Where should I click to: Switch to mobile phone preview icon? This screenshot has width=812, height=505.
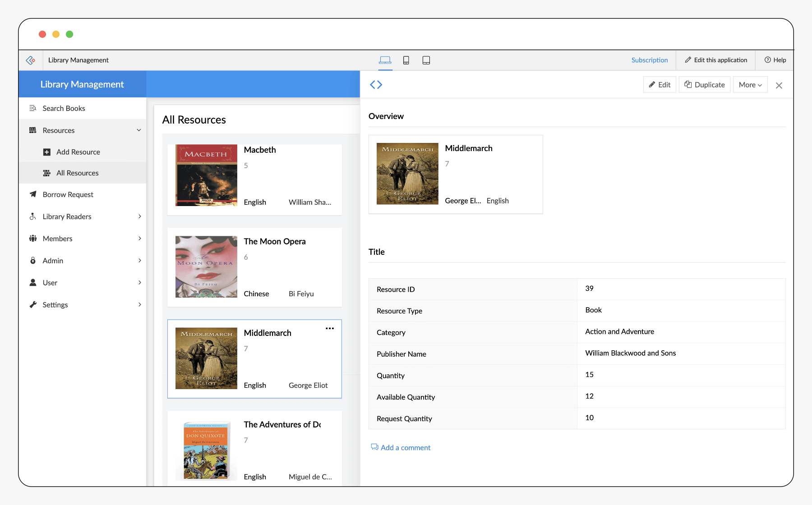point(406,60)
